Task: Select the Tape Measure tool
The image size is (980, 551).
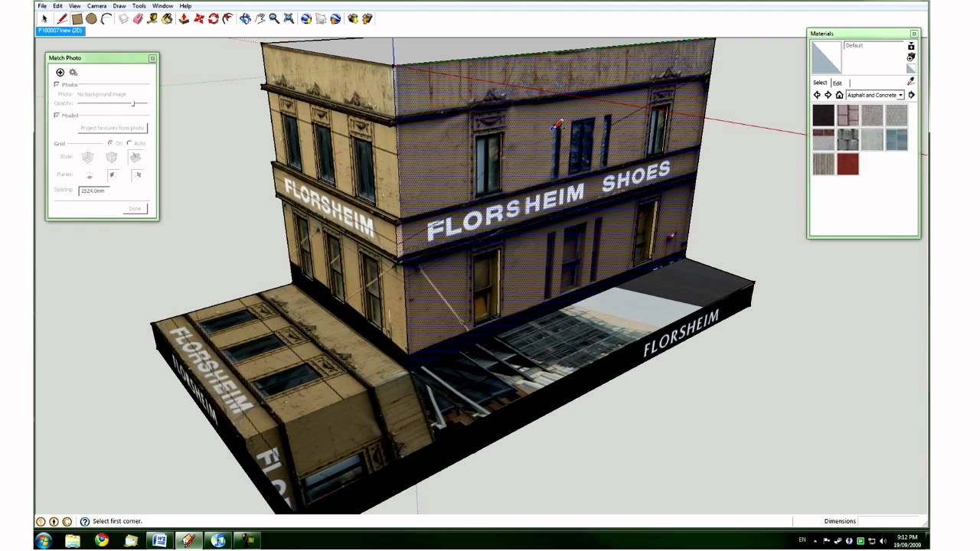Action: tap(152, 18)
